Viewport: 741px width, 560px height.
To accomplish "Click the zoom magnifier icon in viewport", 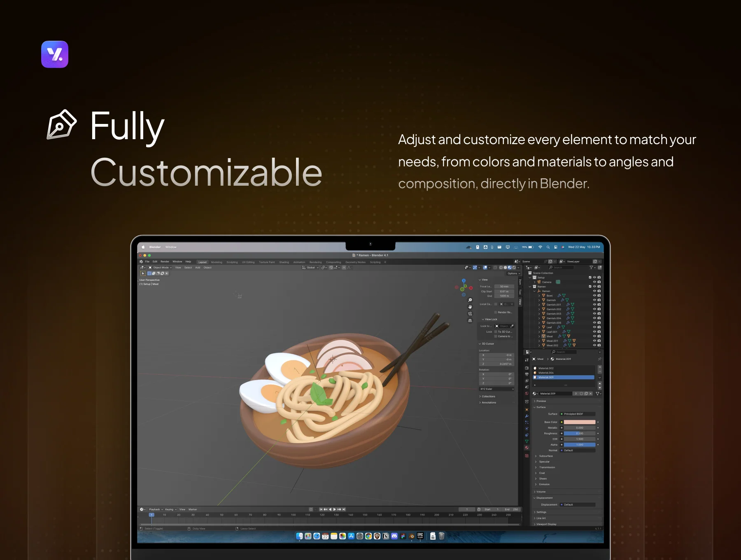I will 470,300.
